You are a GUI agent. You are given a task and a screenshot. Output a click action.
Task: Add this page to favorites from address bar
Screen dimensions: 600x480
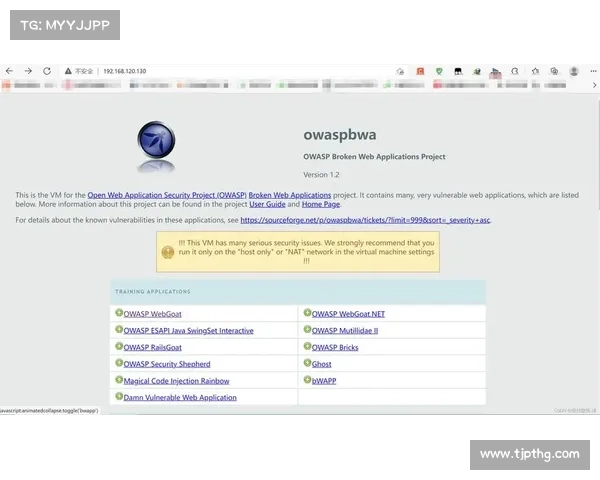[400, 71]
